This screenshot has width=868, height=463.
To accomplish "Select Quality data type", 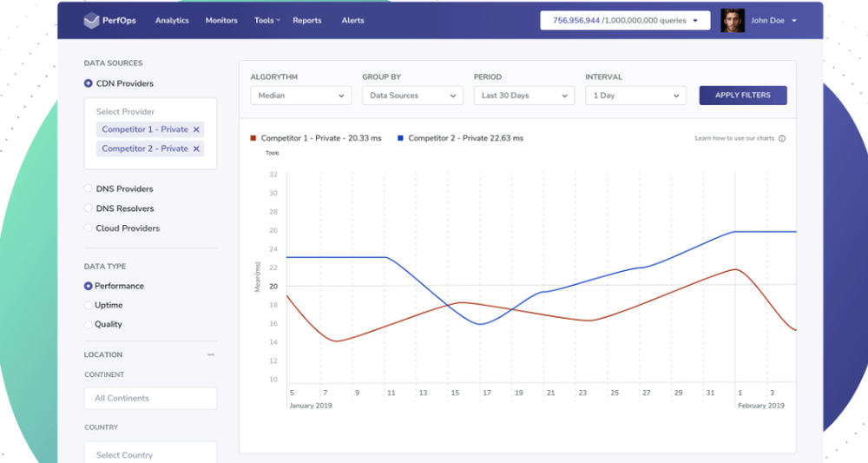I will (88, 325).
